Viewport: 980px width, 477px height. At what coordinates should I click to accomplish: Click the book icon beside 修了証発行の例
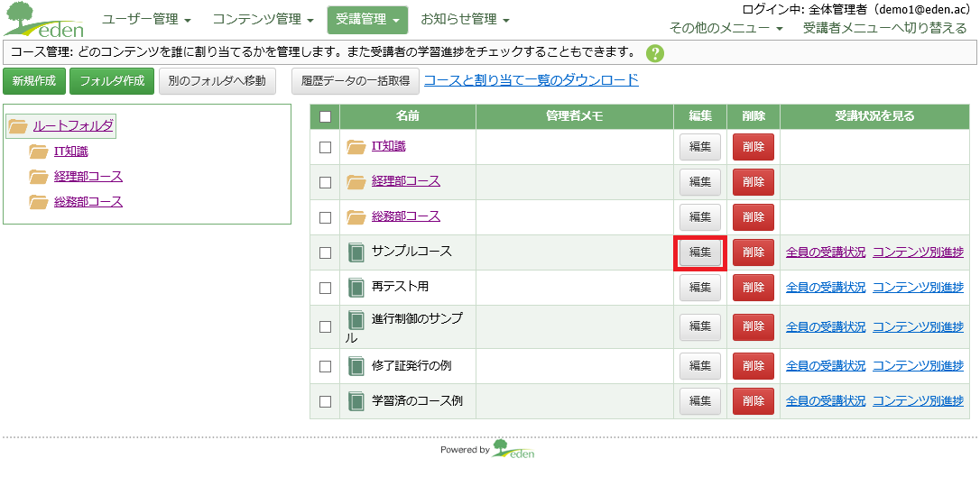click(x=356, y=365)
